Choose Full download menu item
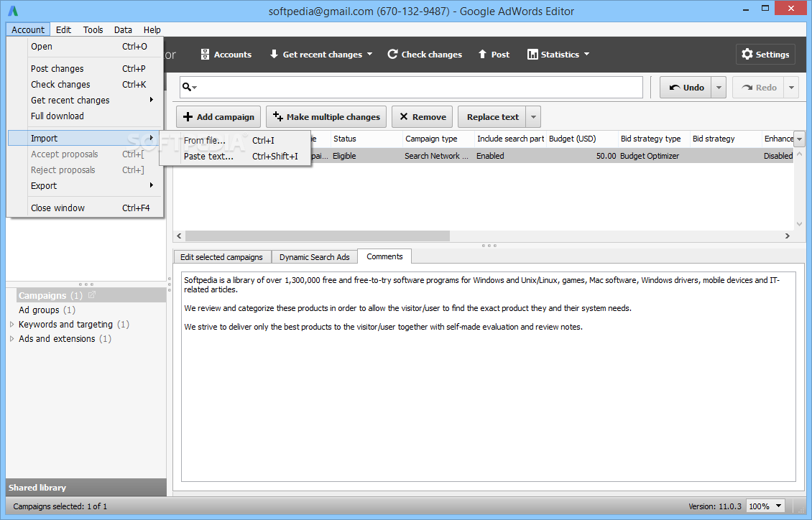Screen dimensions: 812x520 86,116
